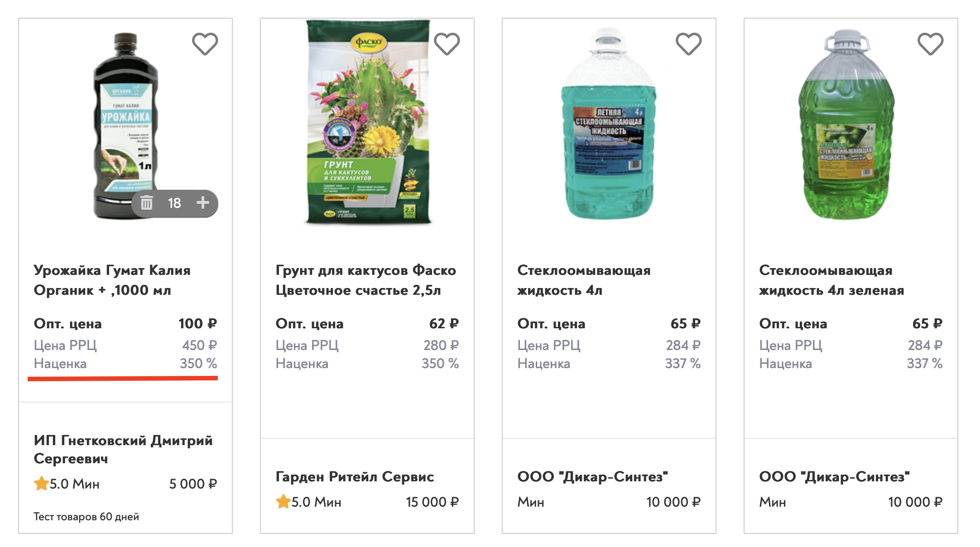Favorite the Урожайка Гумат Калия product
The height and width of the screenshot is (547, 980).
coord(205,44)
